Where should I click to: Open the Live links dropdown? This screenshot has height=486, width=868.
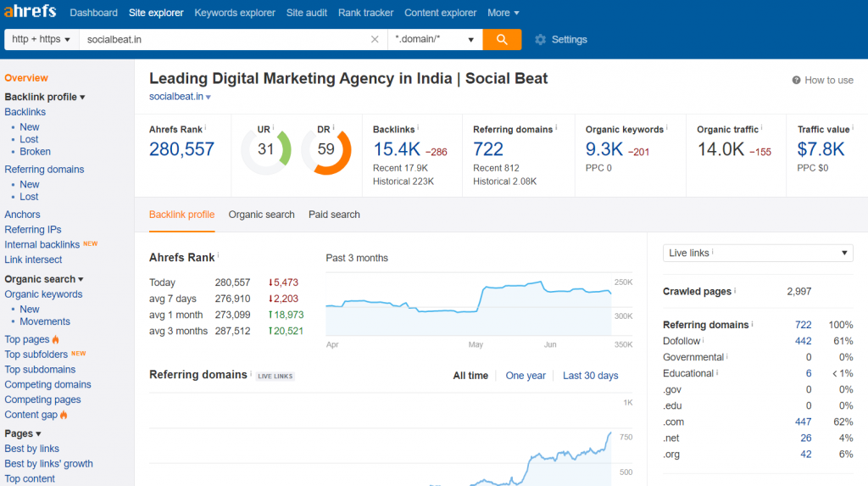tap(758, 253)
